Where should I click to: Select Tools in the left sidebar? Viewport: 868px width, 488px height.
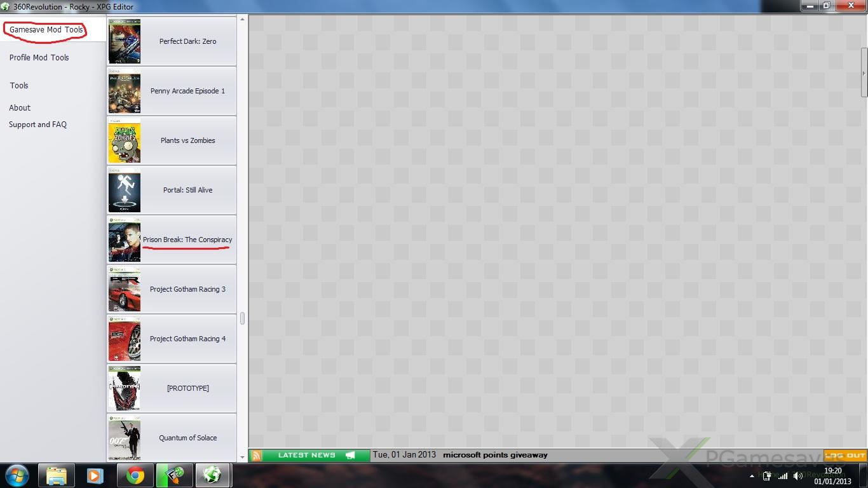point(19,86)
